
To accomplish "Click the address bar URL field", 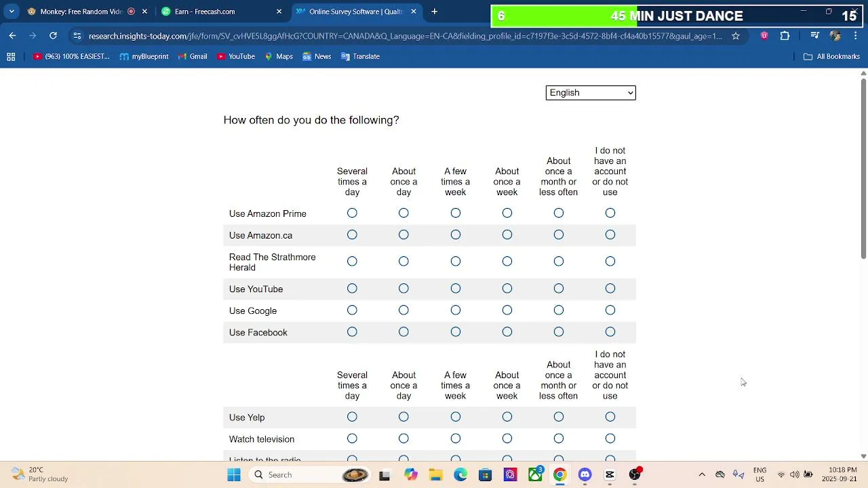I will tap(406, 36).
